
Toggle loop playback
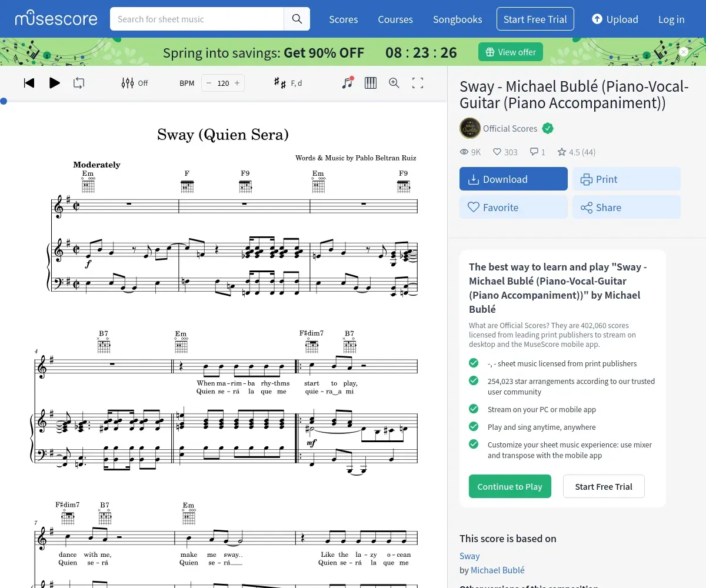pyautogui.click(x=79, y=83)
